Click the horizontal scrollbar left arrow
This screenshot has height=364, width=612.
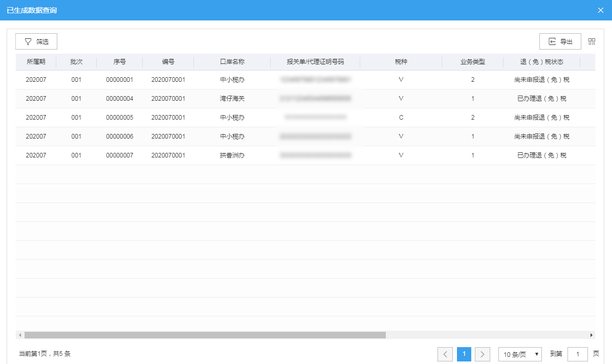click(x=20, y=335)
